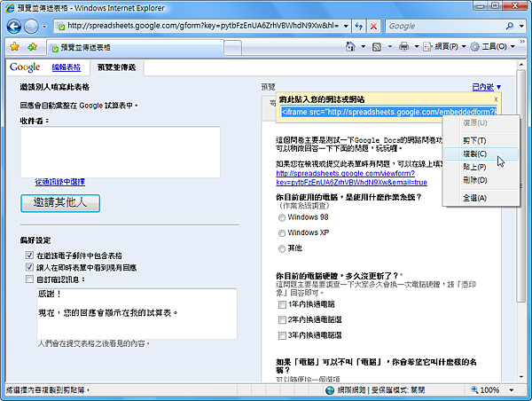Open the 工具(O) tools menu

[493, 46]
